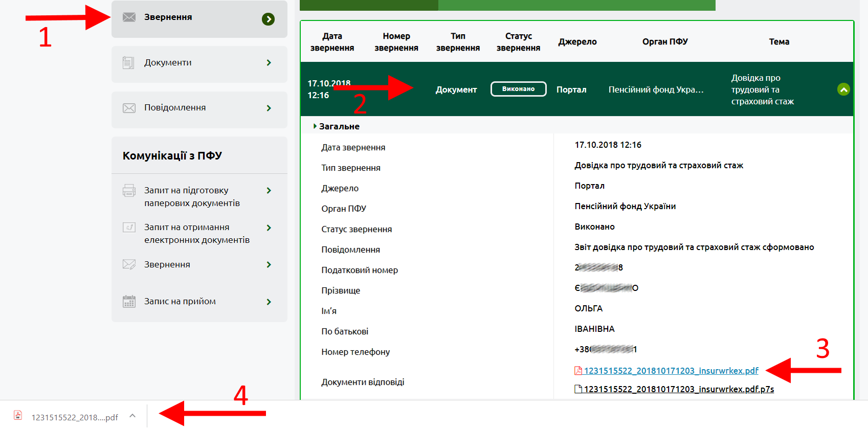This screenshot has height=429, width=868.
Task: Click the Статус звернення column header
Action: [518, 42]
